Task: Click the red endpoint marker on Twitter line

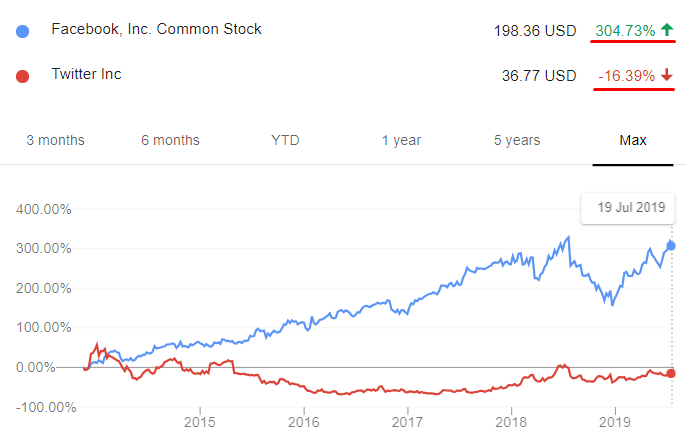Action: pos(671,373)
